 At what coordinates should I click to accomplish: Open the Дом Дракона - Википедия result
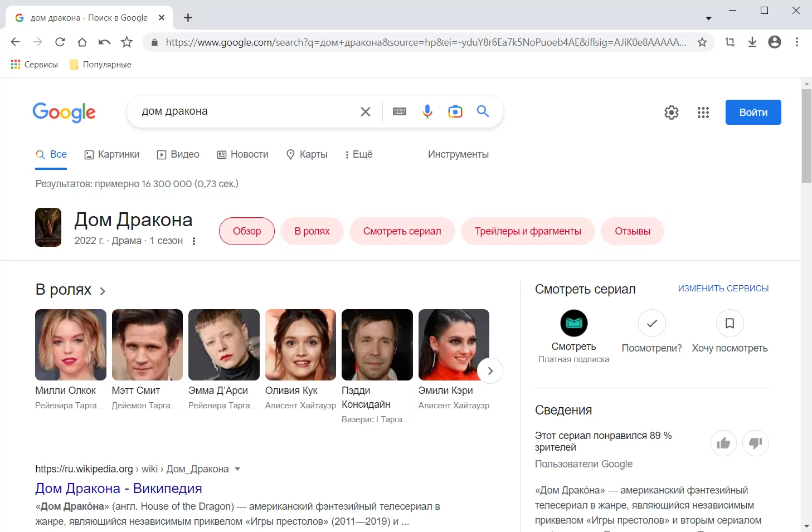[119, 489]
